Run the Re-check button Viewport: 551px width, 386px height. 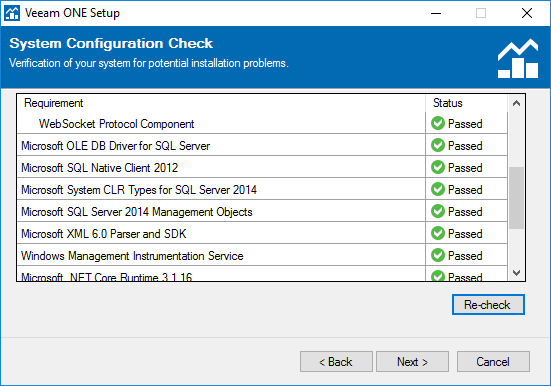(488, 304)
